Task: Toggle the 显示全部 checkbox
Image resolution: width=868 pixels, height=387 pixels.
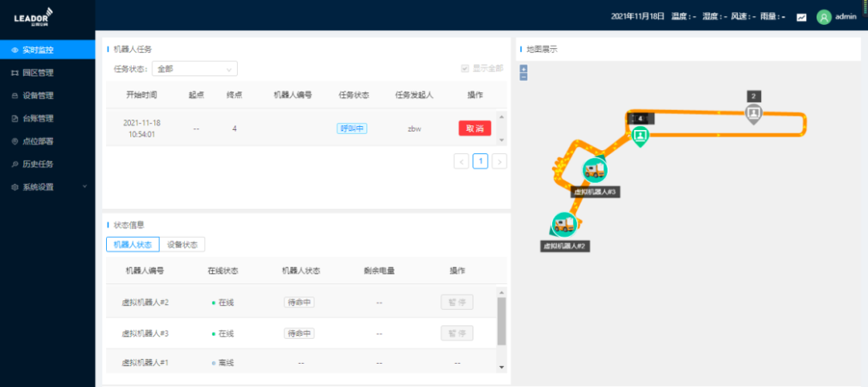Action: 465,68
